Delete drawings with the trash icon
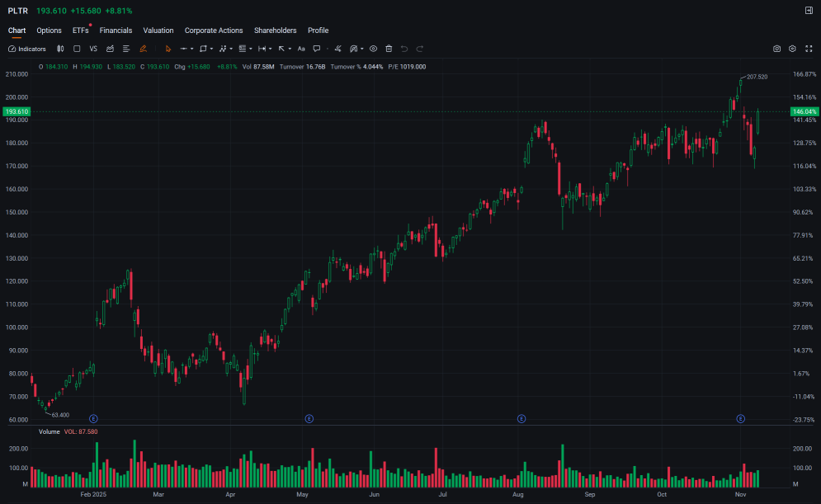 click(x=389, y=49)
